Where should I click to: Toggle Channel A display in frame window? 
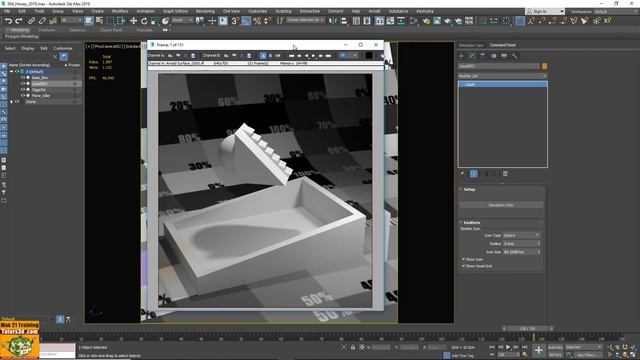pyautogui.click(x=263, y=56)
